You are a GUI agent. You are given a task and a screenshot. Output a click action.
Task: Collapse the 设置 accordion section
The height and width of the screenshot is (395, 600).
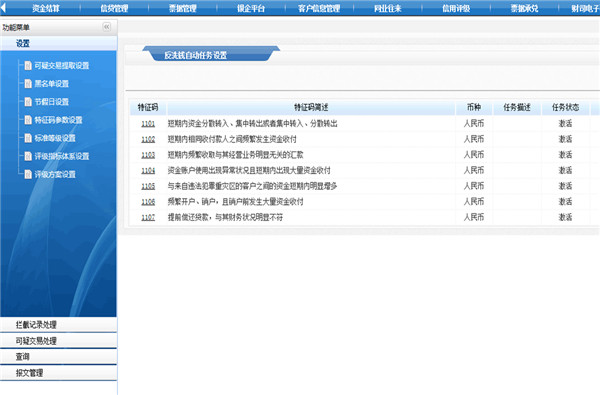(x=59, y=44)
